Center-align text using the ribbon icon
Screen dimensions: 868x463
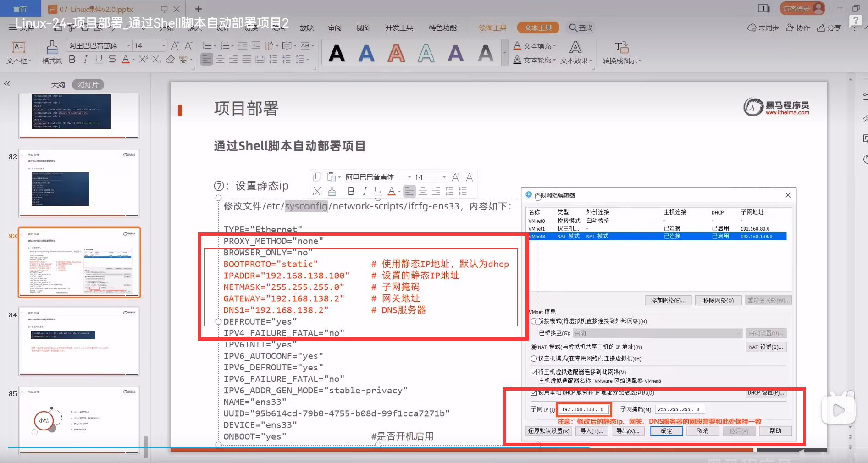220,60
